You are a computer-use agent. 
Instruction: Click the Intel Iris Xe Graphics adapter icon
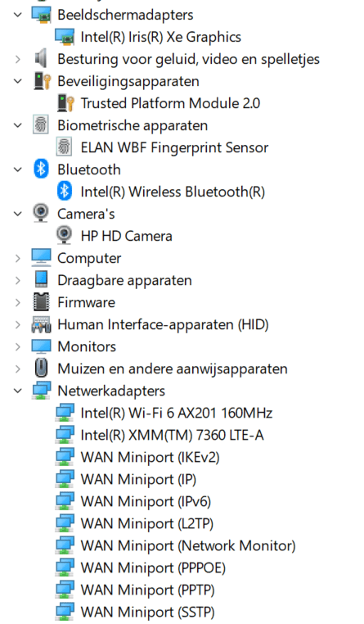point(65,37)
